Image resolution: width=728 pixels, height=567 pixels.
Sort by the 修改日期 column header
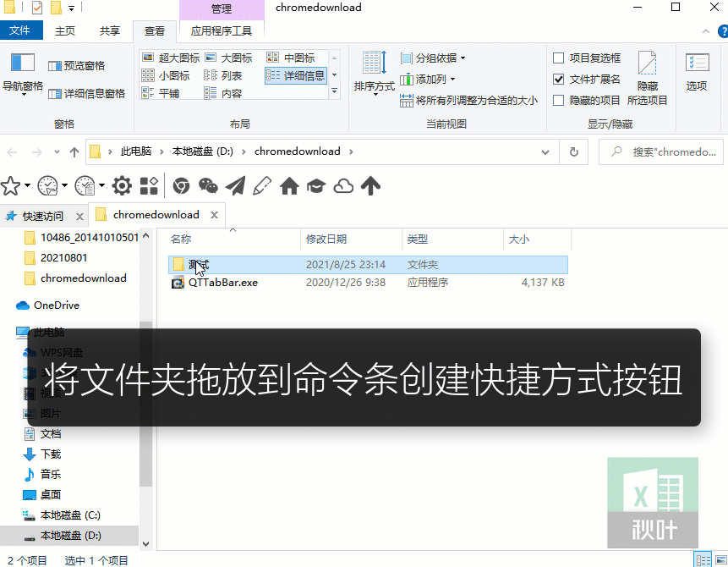click(x=351, y=239)
